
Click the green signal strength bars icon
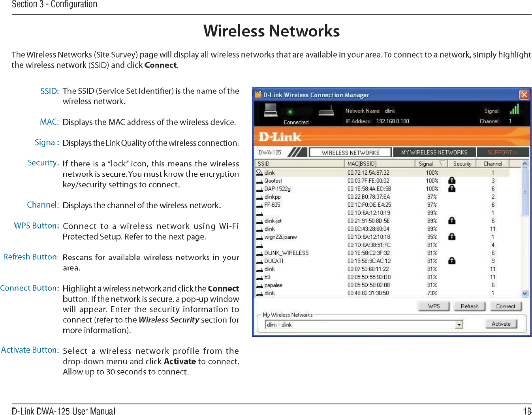514,109
